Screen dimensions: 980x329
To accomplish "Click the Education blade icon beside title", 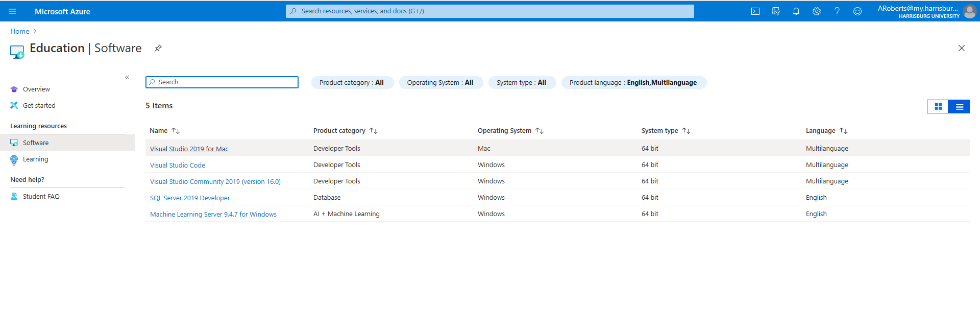I will (17, 52).
